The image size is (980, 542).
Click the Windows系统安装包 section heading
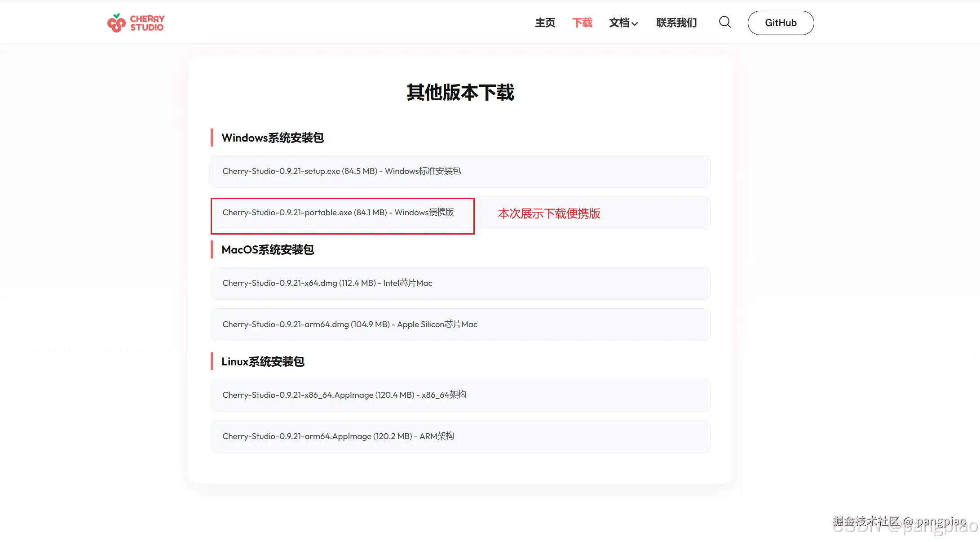click(x=273, y=138)
